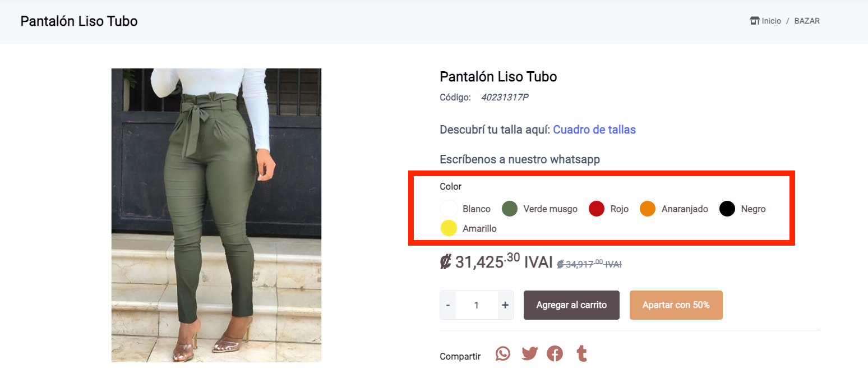Click the store icon beside Inicio

coord(755,21)
